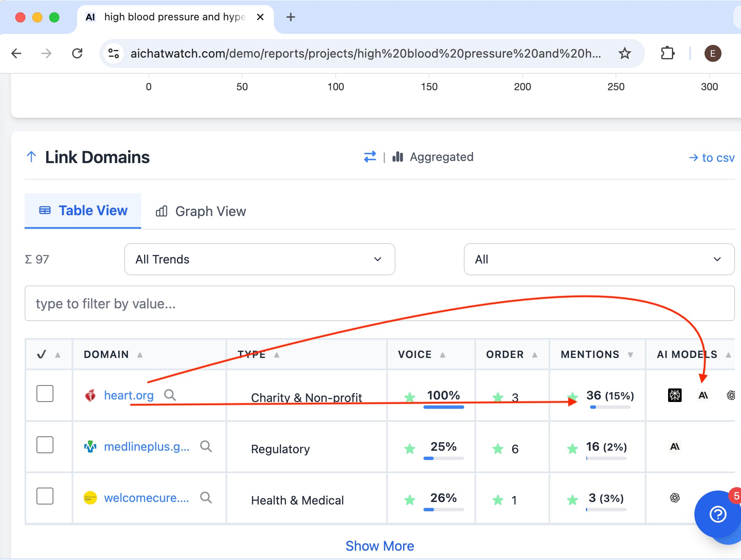Viewport: 741px width, 560px height.
Task: Click the Anthropic model icon in heart.org row
Action: point(703,395)
